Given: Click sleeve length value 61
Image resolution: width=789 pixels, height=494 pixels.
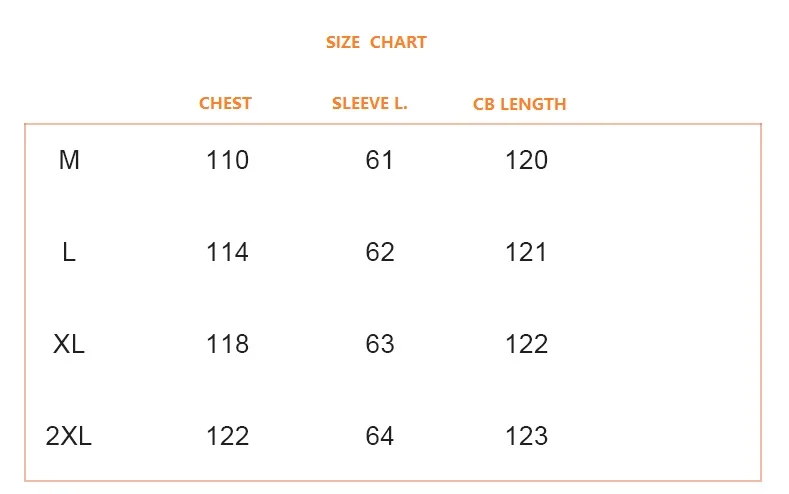Looking at the screenshot, I should [380, 160].
